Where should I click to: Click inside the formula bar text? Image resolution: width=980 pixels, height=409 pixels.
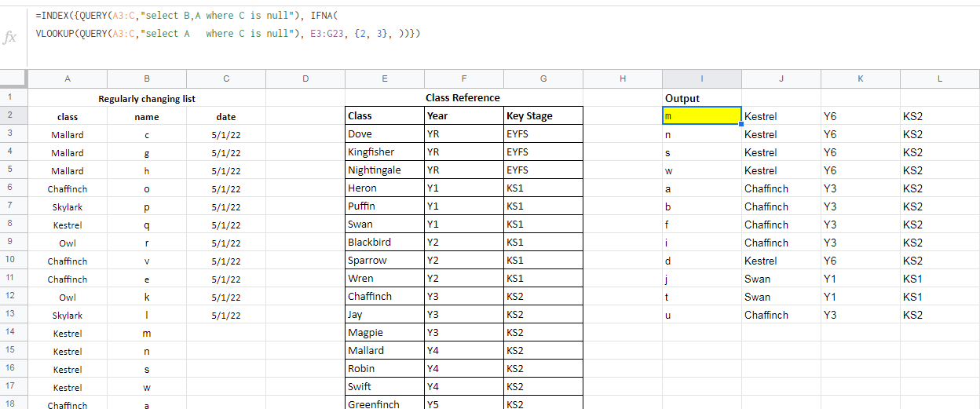click(x=228, y=24)
